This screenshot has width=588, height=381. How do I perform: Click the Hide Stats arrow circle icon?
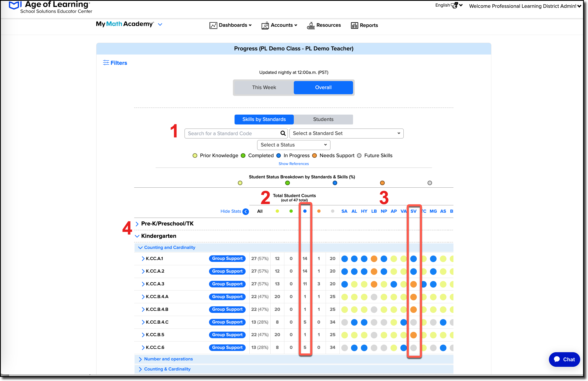(x=246, y=211)
